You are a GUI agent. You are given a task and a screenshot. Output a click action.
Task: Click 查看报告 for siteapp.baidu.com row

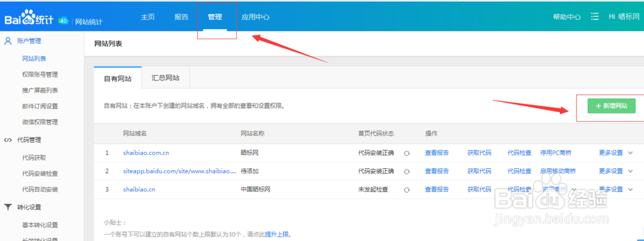click(x=437, y=171)
